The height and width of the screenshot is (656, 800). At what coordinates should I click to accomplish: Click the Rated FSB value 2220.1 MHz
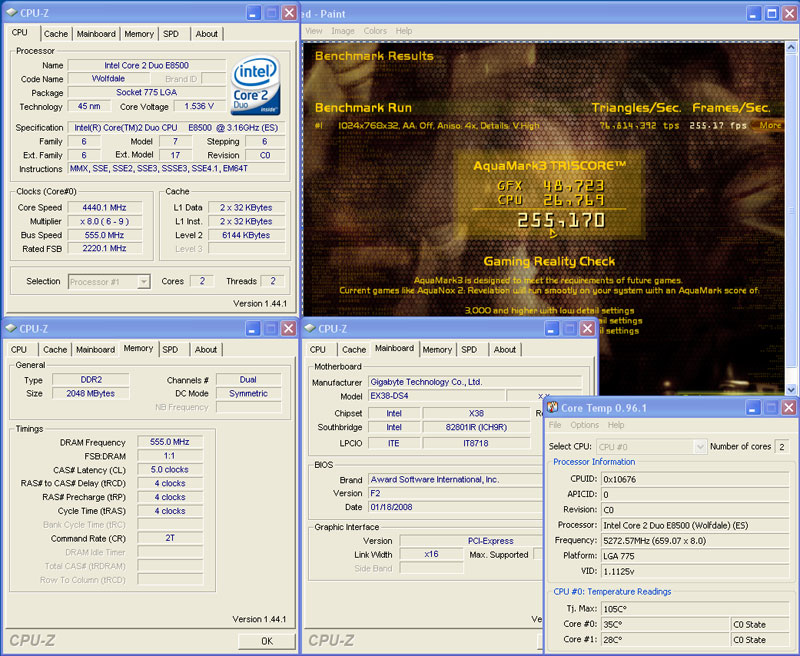(x=104, y=248)
